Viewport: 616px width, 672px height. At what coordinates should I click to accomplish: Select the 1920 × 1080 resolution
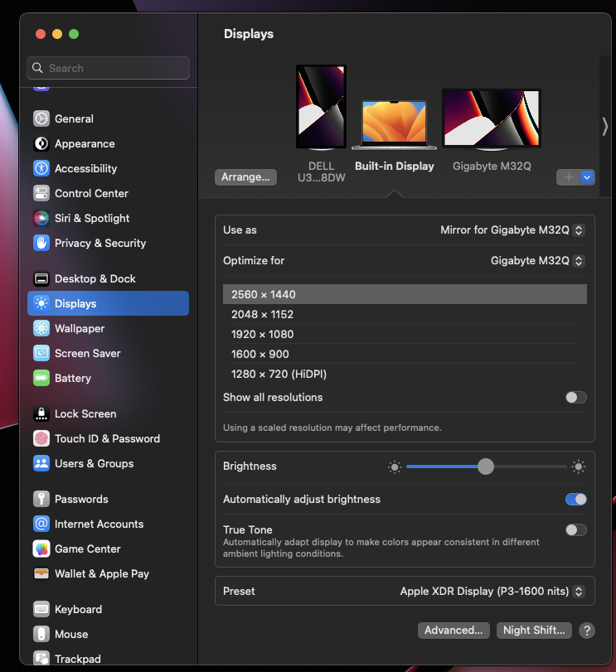(262, 334)
